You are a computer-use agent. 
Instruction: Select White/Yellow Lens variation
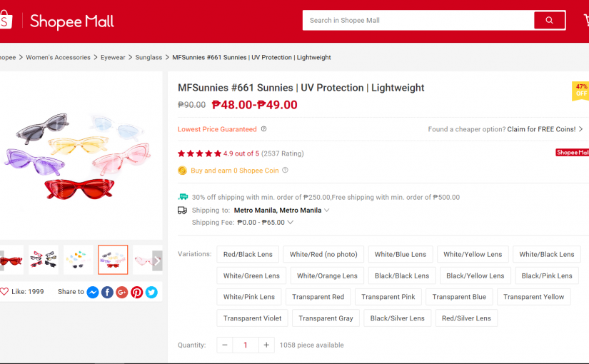tap(473, 254)
